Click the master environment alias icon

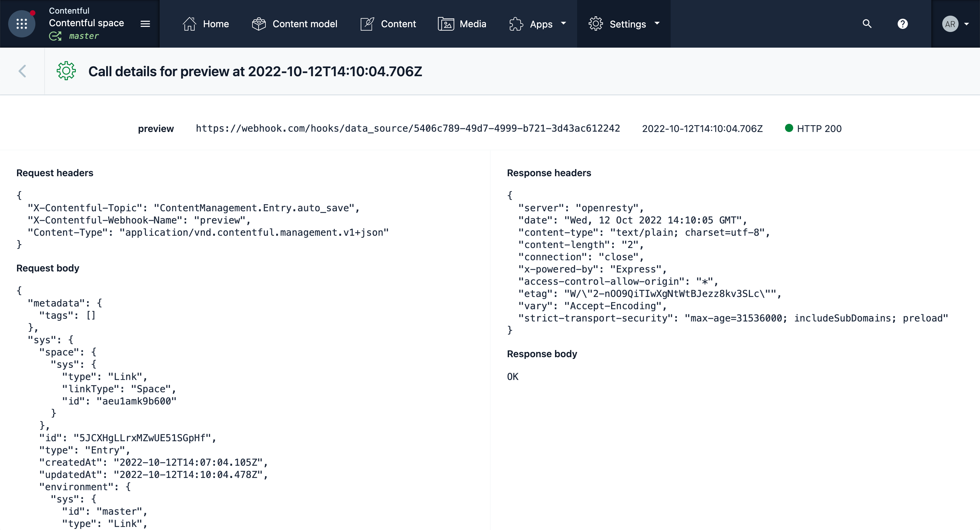55,36
